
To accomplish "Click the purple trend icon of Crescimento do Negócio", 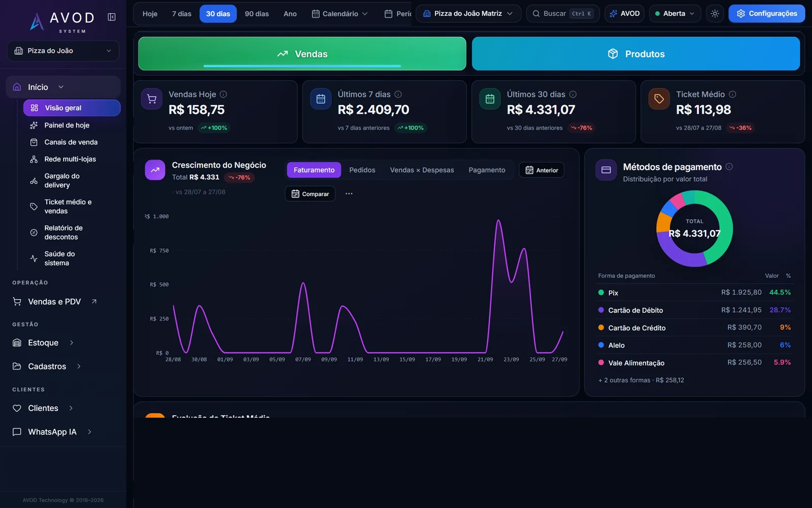I will (155, 170).
